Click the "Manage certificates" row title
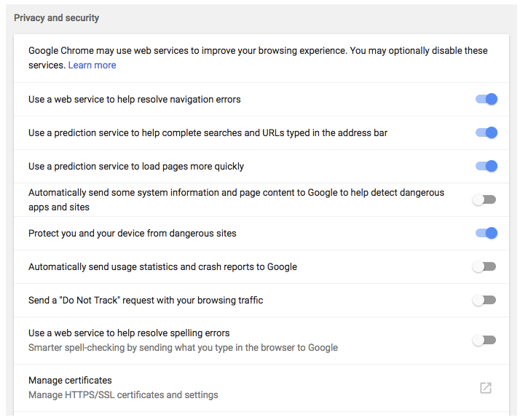The height and width of the screenshot is (420, 520). tap(70, 380)
